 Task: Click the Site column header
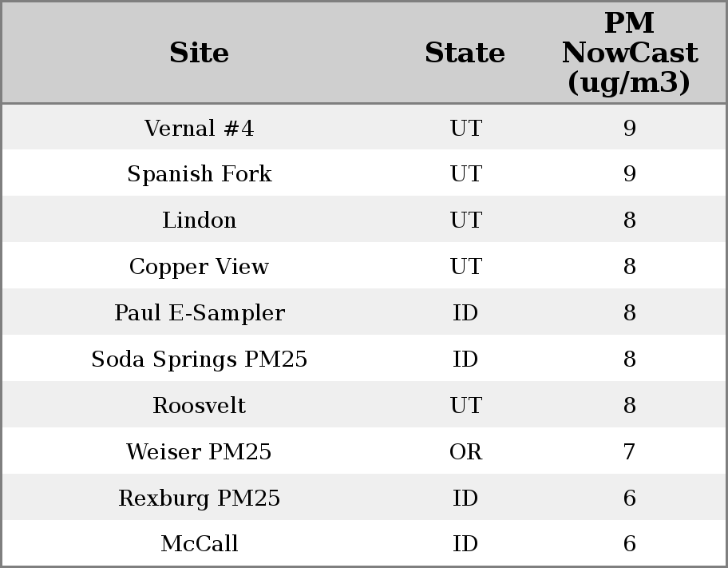[x=199, y=53]
